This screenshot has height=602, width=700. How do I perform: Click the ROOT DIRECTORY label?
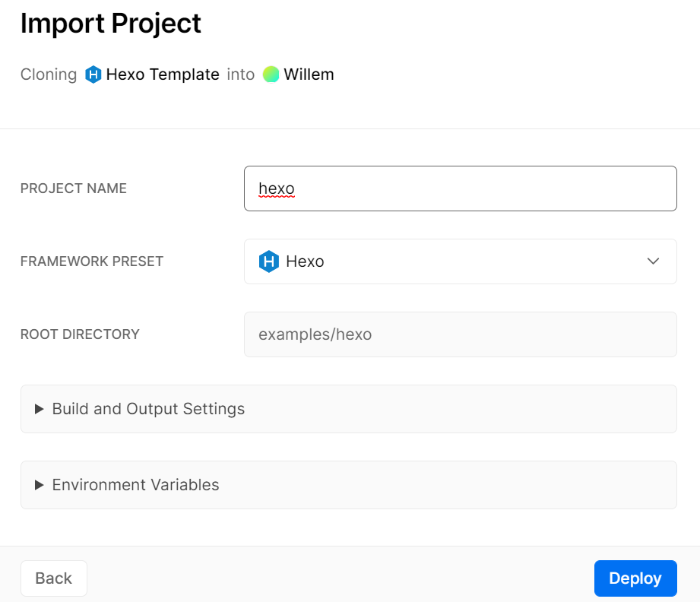[x=80, y=334]
